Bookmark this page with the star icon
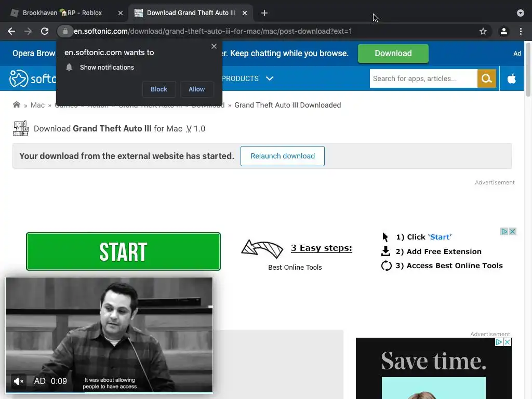532x399 pixels. pos(483,31)
